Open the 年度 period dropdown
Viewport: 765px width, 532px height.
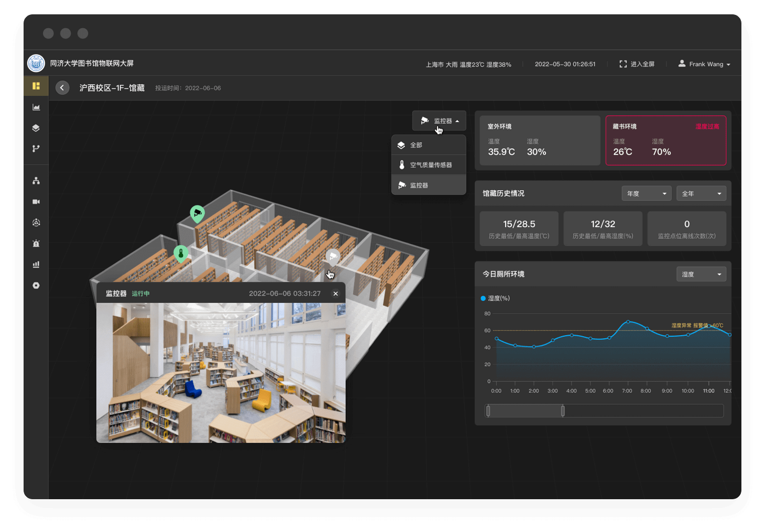point(646,193)
